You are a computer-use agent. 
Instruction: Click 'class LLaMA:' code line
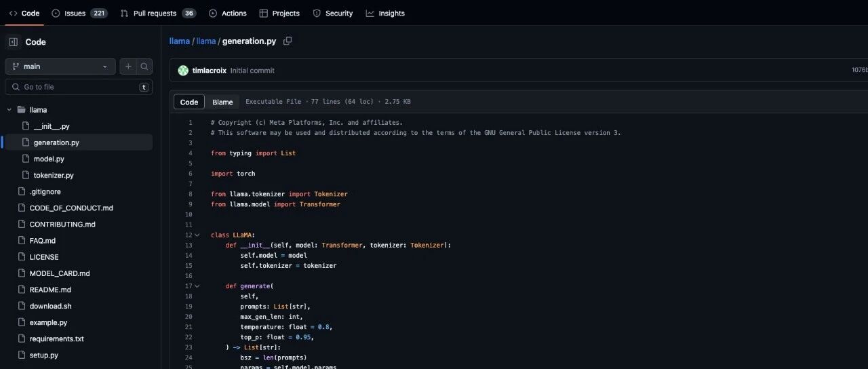tap(233, 235)
